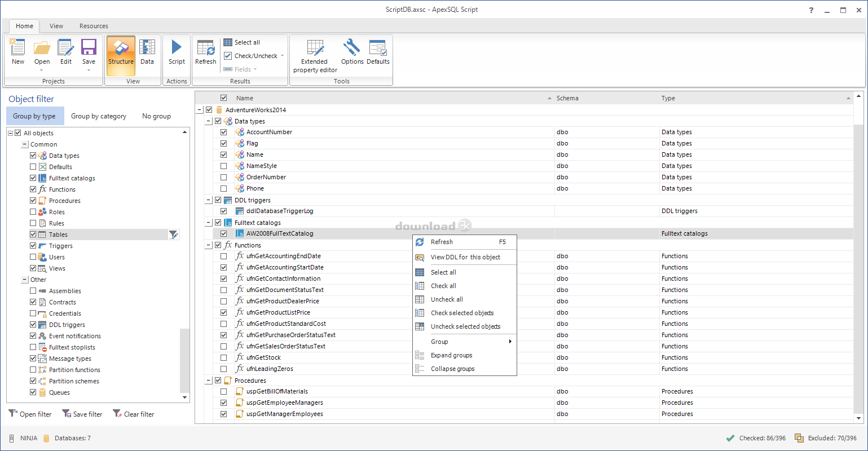Collapse the Other filter category
The image size is (868, 451).
(25, 280)
